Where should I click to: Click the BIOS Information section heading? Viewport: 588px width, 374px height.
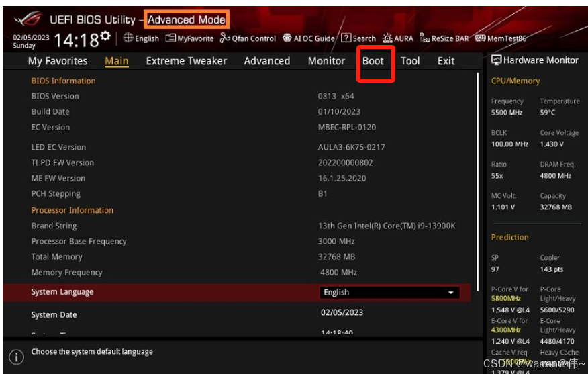(63, 81)
